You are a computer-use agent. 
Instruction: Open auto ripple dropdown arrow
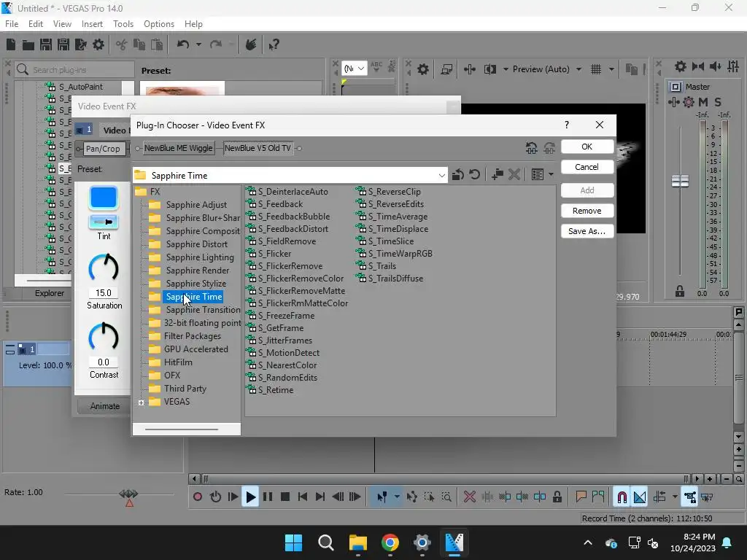point(675,497)
